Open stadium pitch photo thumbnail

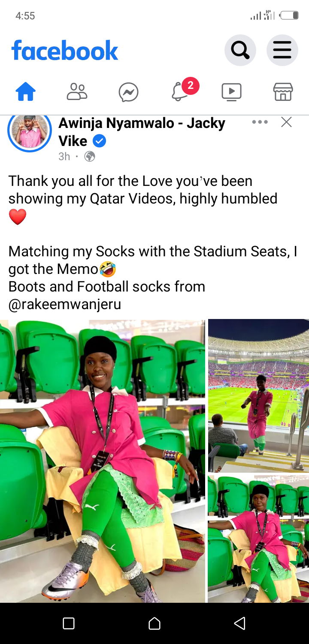point(258,395)
